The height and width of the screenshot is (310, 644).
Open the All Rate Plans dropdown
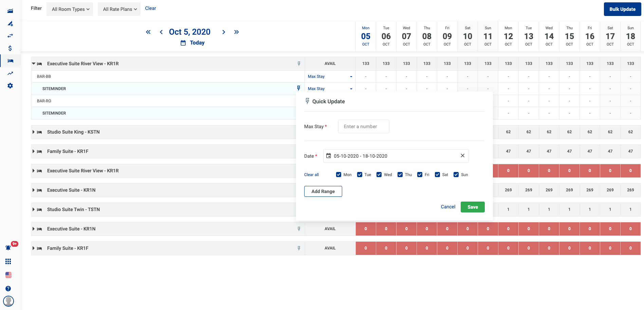click(x=119, y=9)
